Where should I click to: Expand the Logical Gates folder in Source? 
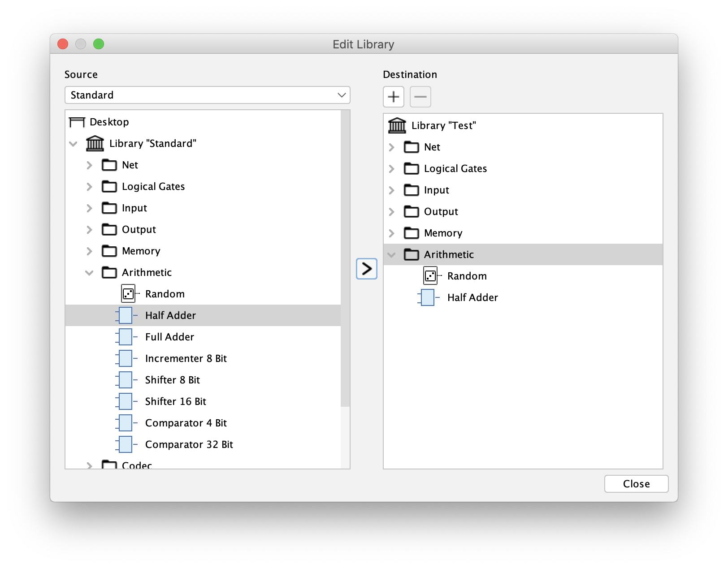point(89,186)
